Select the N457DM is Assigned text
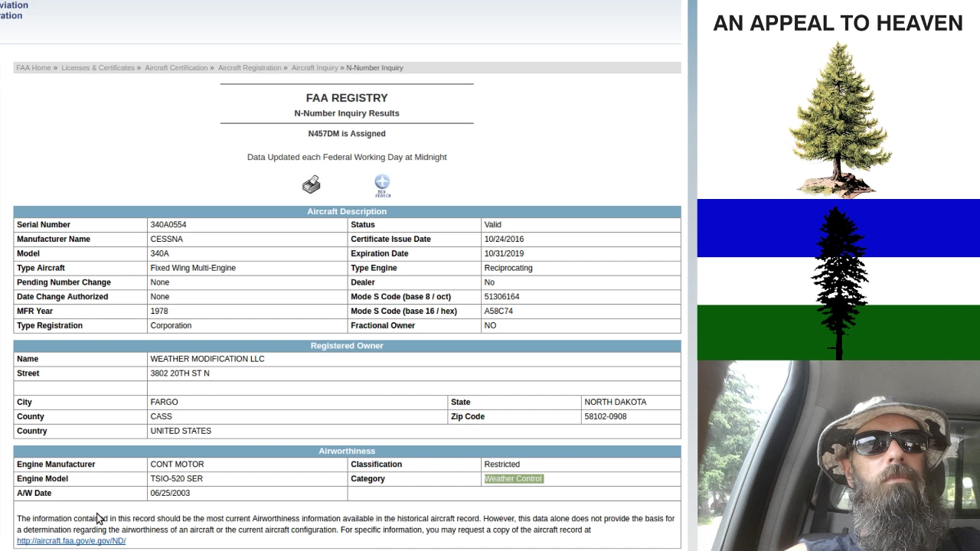This screenshot has height=551, width=980. pos(347,134)
